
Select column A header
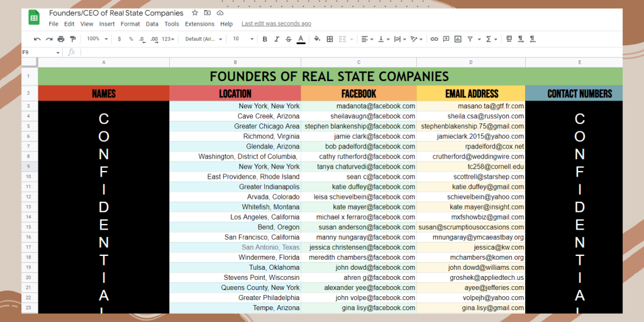104,62
